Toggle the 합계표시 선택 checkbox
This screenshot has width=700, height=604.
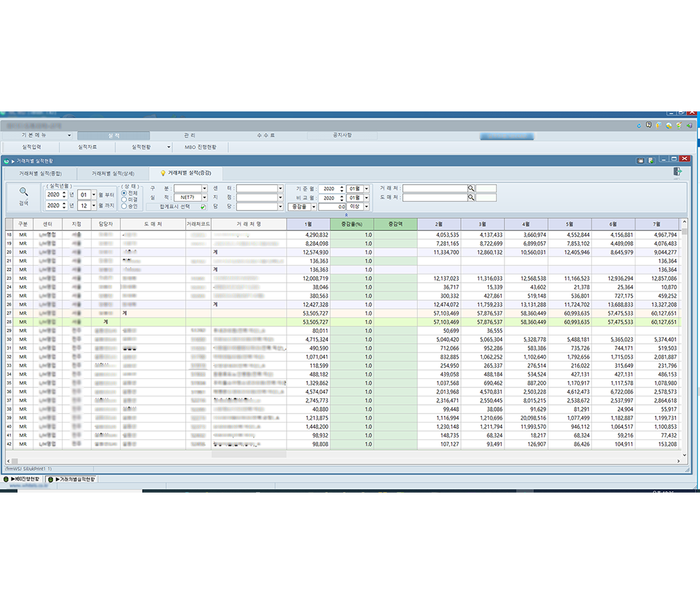203,207
